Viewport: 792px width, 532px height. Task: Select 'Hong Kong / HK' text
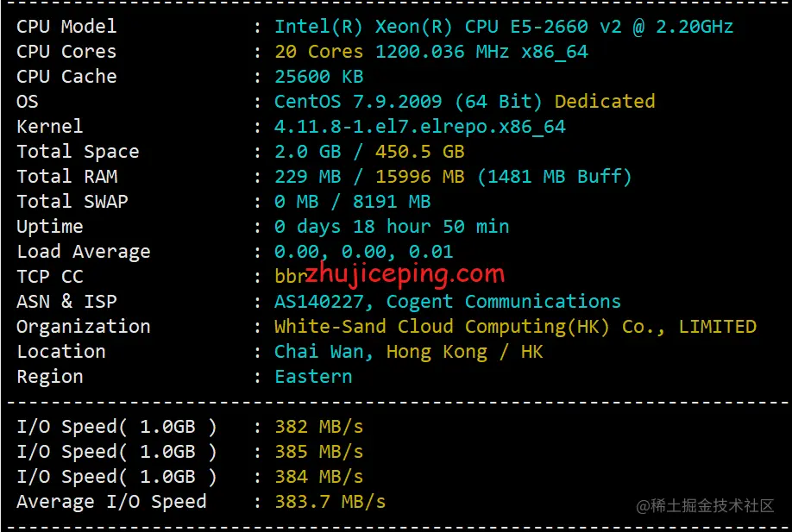tap(465, 353)
